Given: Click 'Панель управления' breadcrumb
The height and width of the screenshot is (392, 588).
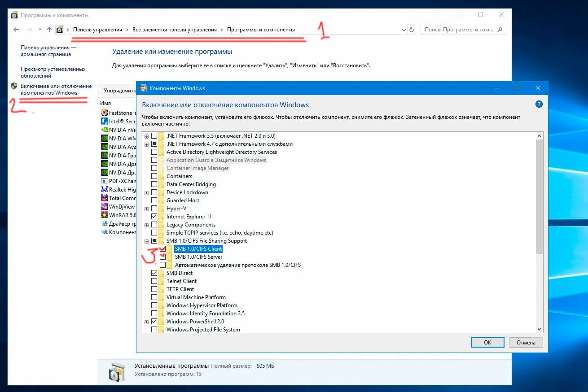Looking at the screenshot, I should click(x=97, y=30).
